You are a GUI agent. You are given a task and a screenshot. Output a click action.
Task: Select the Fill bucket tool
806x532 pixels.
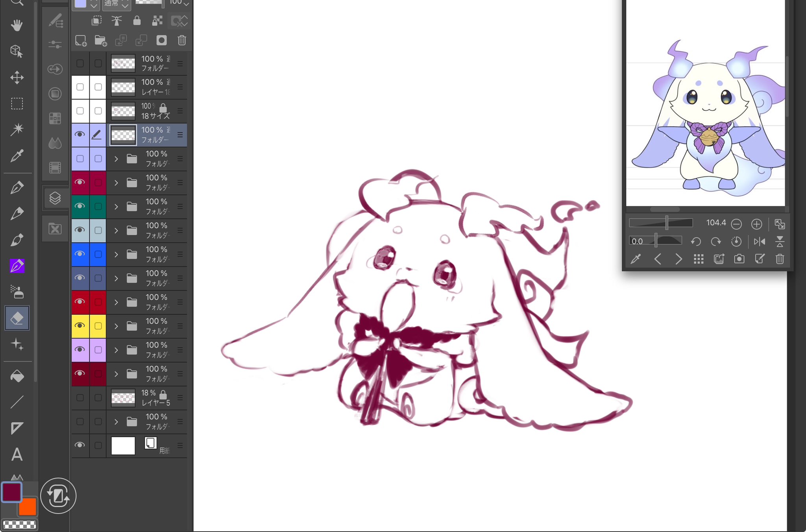click(x=17, y=377)
